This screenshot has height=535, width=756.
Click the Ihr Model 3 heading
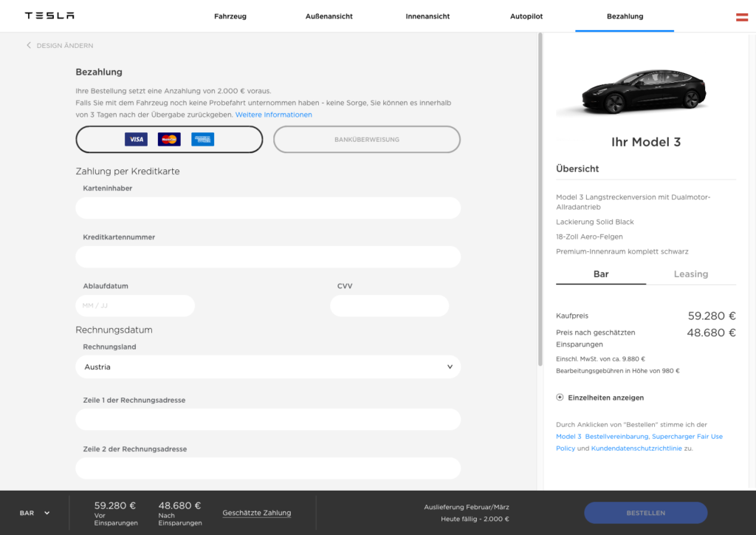[x=645, y=143]
